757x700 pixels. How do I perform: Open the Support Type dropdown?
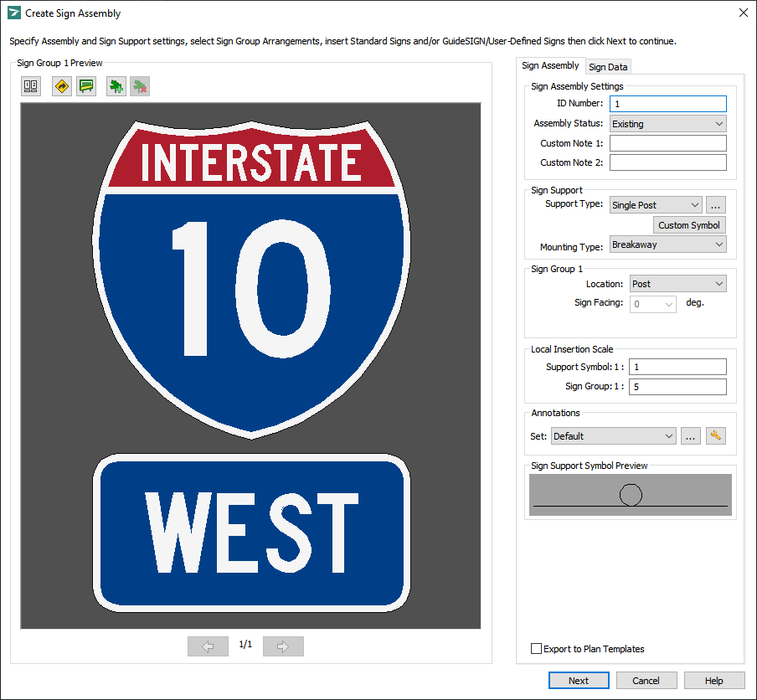point(655,204)
